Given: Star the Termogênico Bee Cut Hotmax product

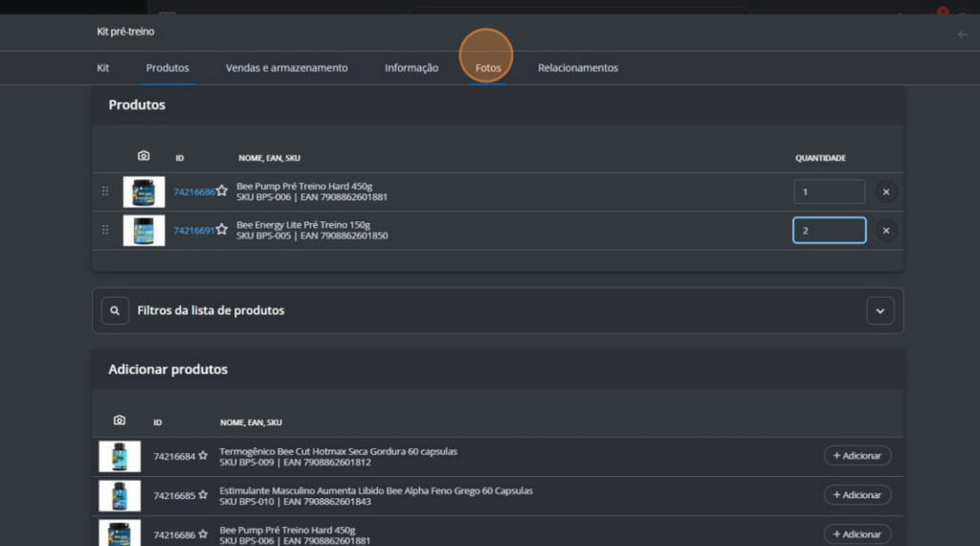Looking at the screenshot, I should click(203, 456).
